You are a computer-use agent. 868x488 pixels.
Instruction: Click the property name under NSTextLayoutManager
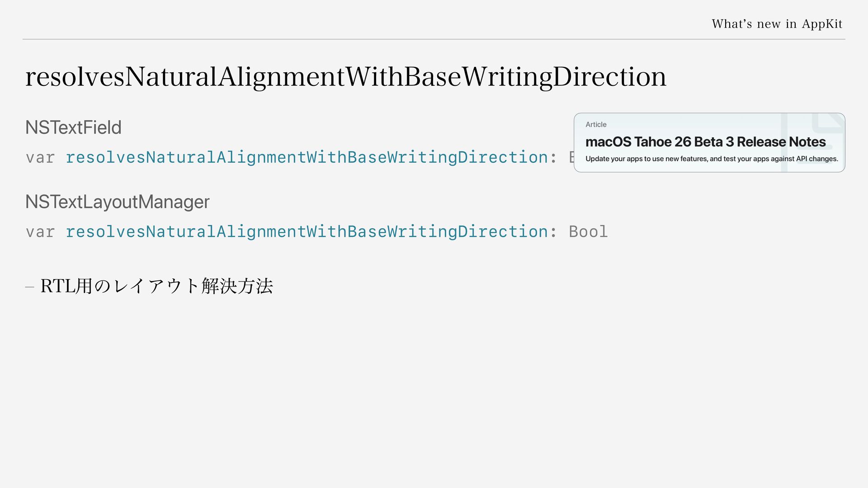click(x=307, y=231)
